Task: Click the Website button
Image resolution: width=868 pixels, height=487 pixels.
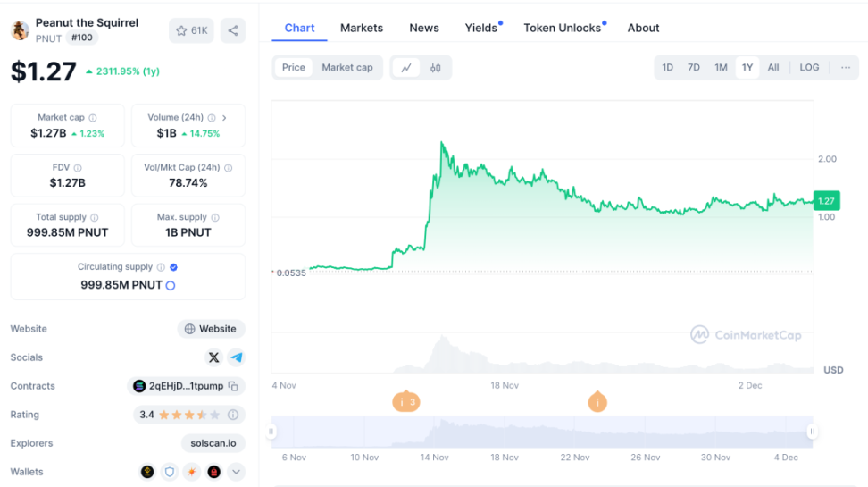Action: [x=211, y=329]
